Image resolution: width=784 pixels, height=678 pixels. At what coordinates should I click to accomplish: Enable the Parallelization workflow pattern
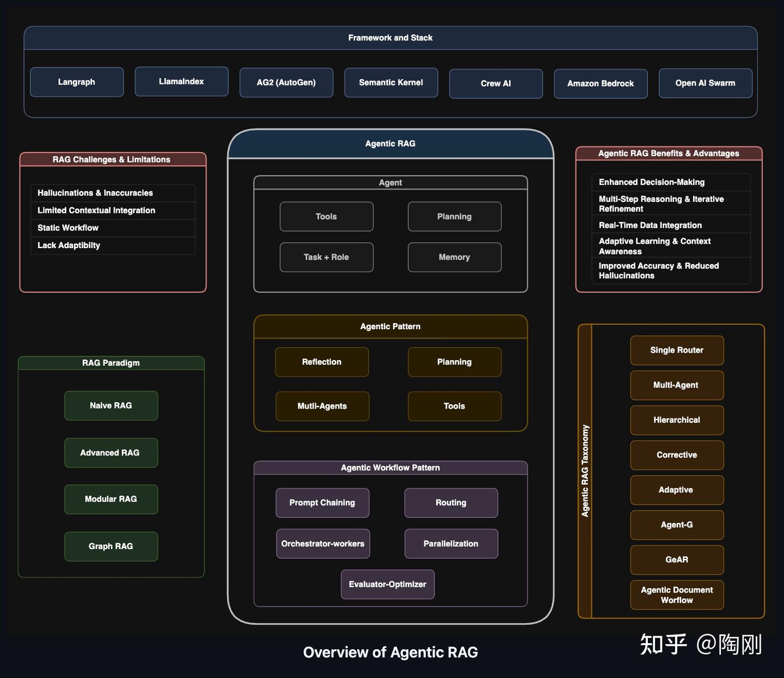[451, 543]
